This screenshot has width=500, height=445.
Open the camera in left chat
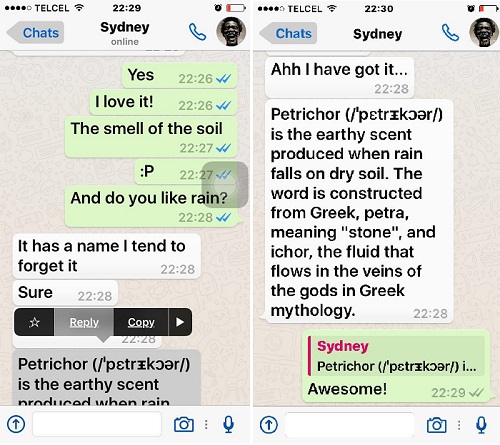coord(184,424)
